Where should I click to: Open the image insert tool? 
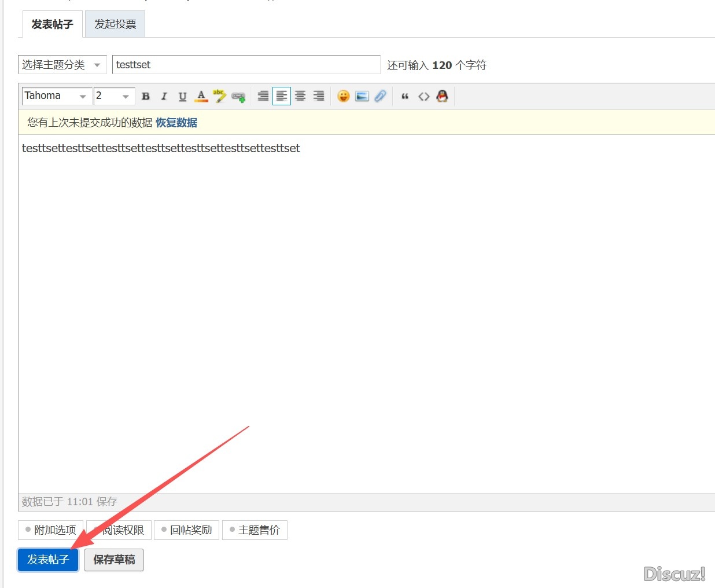[362, 96]
